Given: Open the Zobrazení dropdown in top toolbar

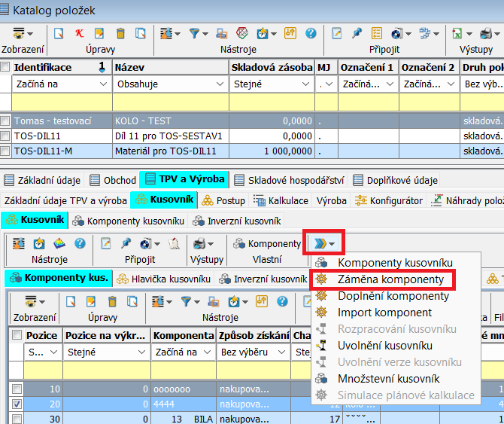Looking at the screenshot, I should tap(22, 33).
